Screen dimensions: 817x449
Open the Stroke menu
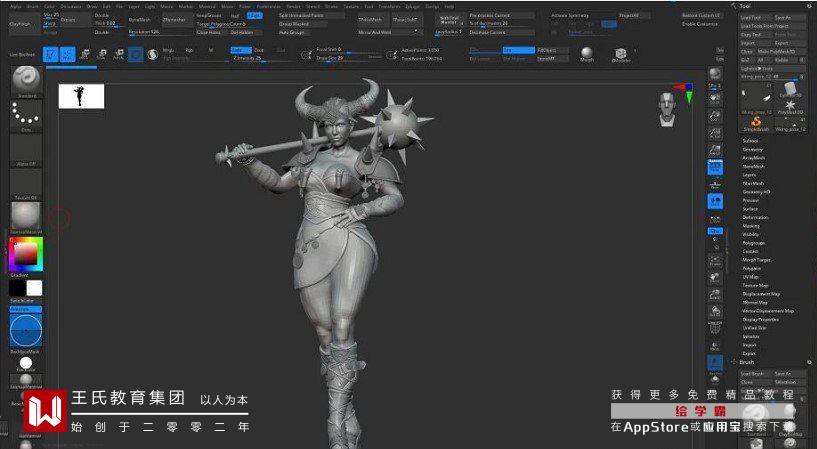pyautogui.click(x=331, y=6)
